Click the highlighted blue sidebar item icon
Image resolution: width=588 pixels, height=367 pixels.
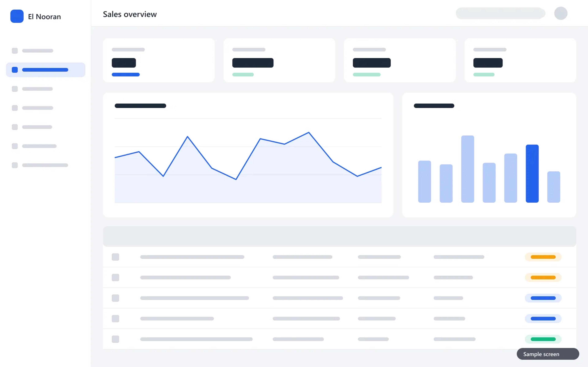pos(15,70)
